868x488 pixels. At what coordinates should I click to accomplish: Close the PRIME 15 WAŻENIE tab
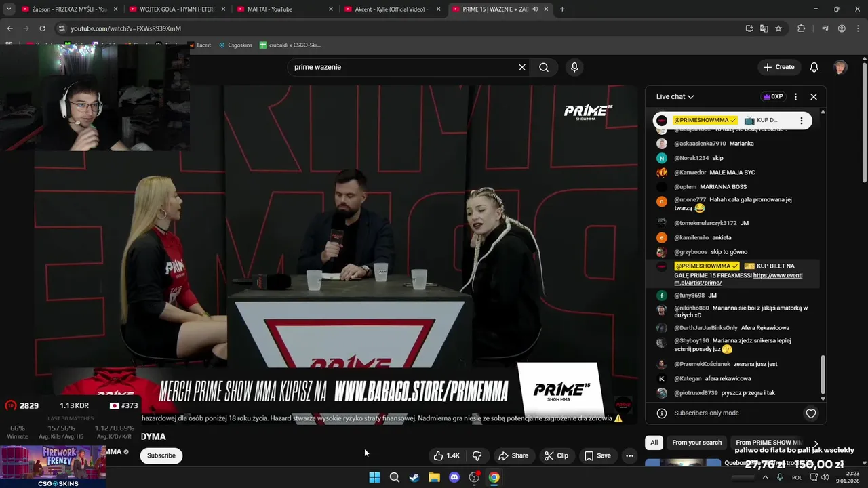[546, 9]
